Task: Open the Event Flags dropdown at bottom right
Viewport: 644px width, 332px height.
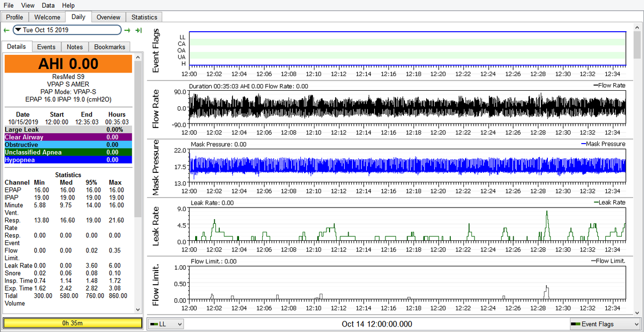Action: click(605, 324)
